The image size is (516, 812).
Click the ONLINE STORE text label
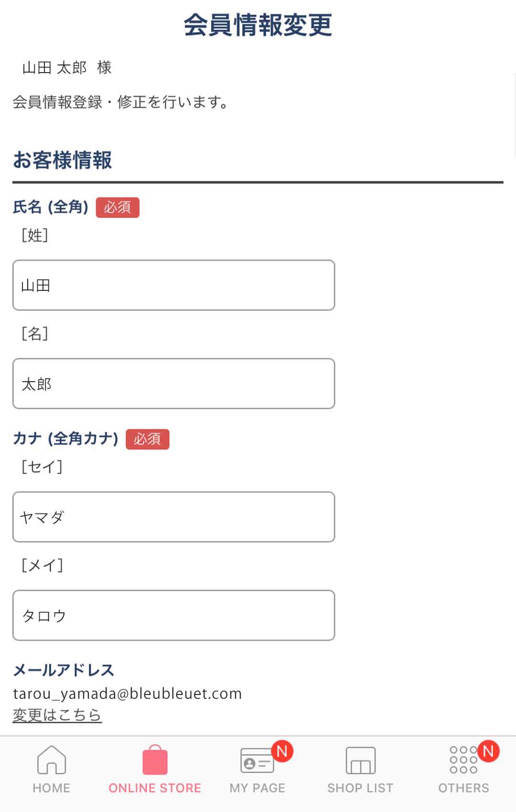coord(155,788)
